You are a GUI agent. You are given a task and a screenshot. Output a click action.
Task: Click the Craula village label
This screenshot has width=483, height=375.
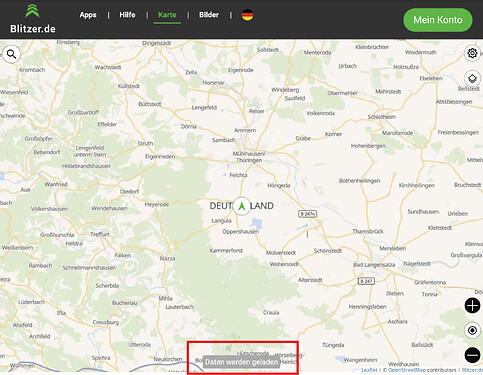(271, 313)
